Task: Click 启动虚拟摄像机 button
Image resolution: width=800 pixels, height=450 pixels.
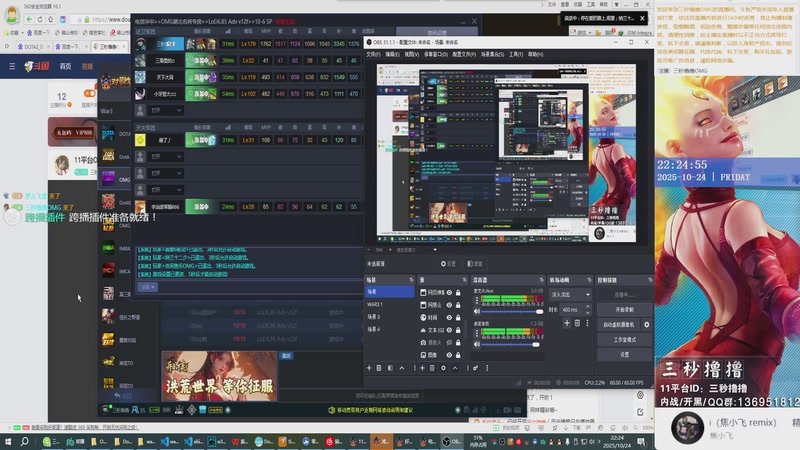Action: point(619,324)
